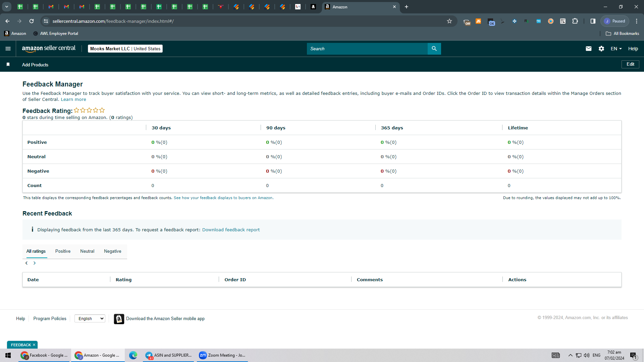644x362 pixels.
Task: Open the Chrome three-dot menu
Action: coord(637,21)
